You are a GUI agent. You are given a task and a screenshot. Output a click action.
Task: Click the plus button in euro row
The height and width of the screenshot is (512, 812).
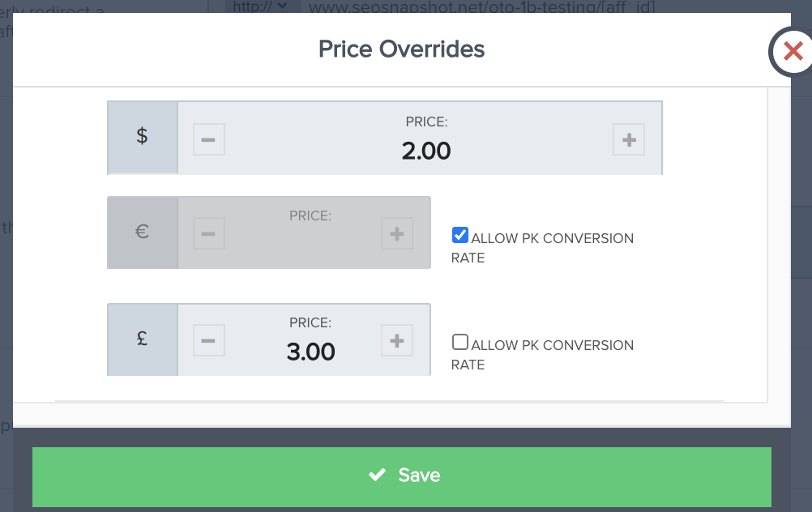click(397, 233)
